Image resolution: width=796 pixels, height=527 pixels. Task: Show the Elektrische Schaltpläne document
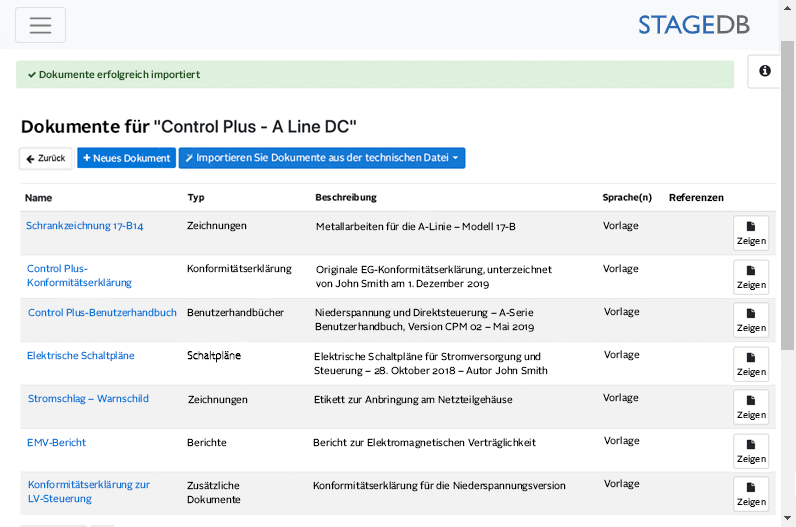(750, 364)
